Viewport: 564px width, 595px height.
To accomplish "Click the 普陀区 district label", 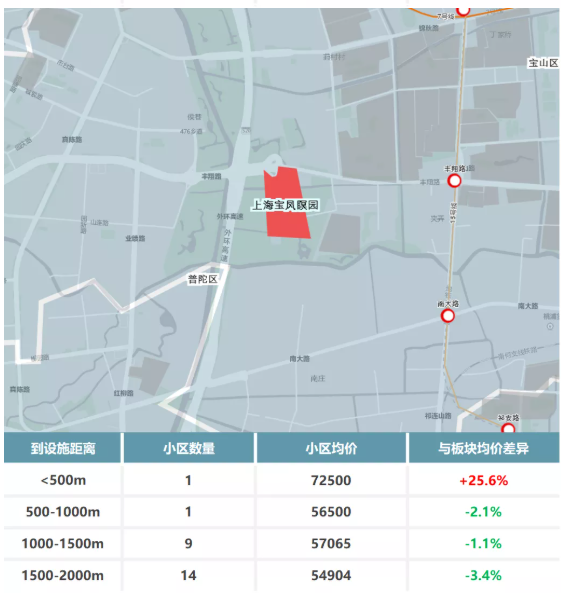I will [x=203, y=279].
